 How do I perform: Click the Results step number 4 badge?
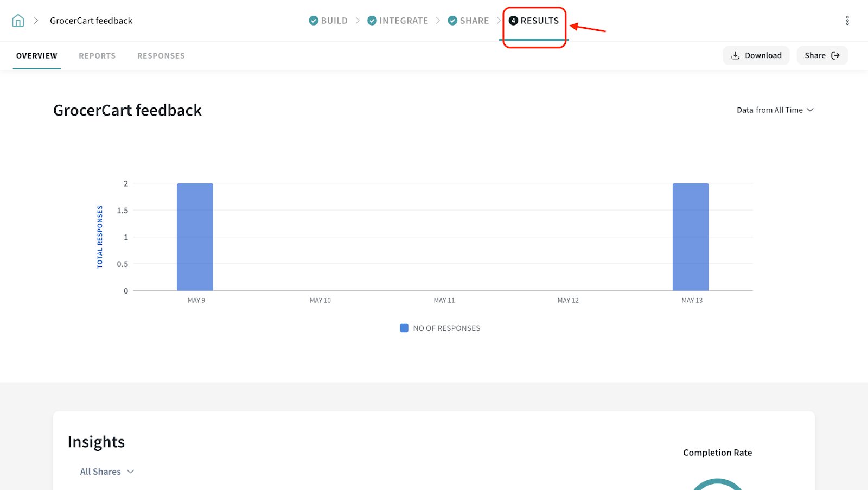coord(513,21)
